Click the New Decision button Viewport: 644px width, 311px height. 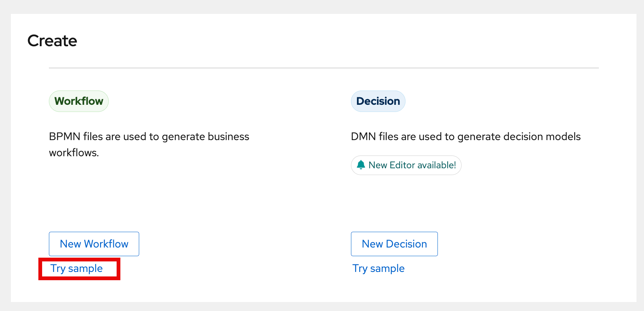pos(394,244)
